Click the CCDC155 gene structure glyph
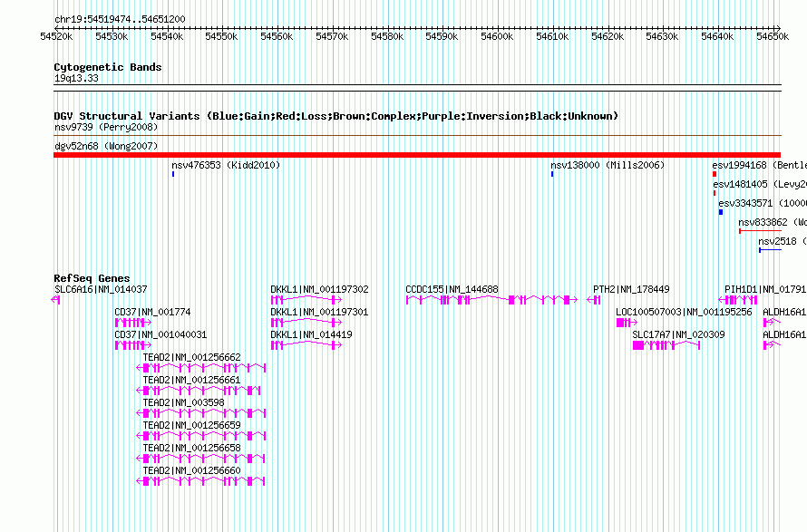This screenshot has width=807, height=532. pos(491,300)
